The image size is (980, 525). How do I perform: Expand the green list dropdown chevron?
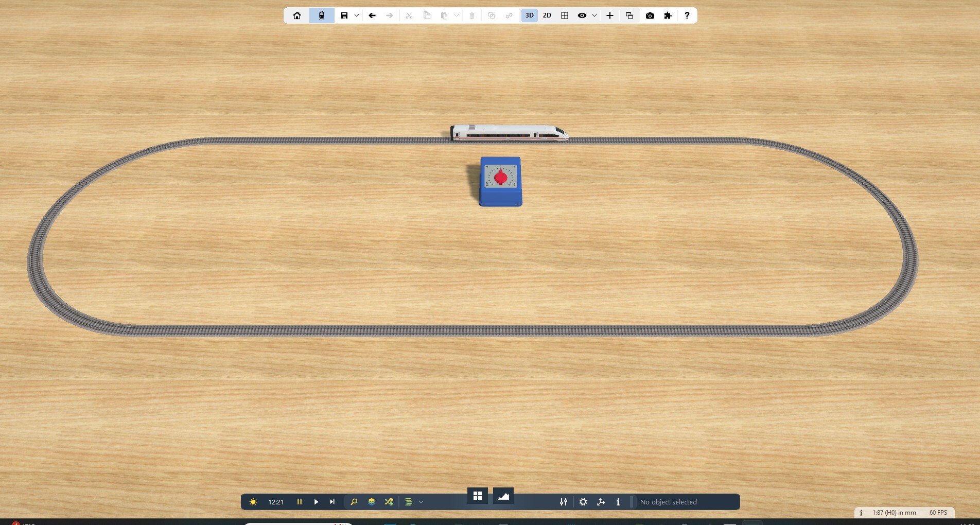[x=421, y=502]
